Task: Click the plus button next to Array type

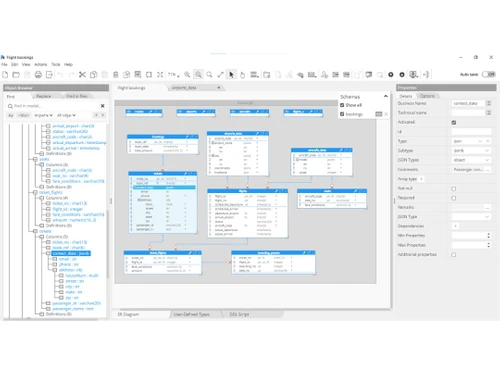Action: (421, 179)
